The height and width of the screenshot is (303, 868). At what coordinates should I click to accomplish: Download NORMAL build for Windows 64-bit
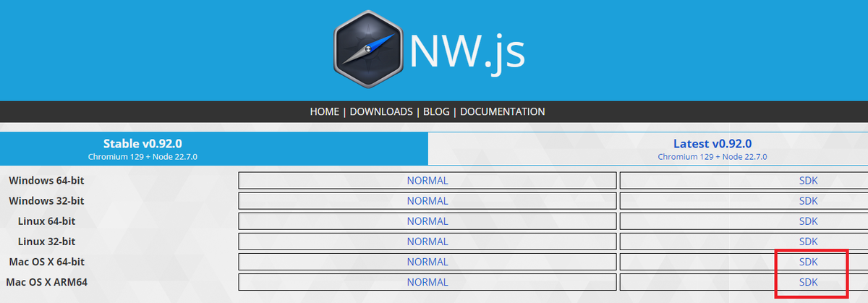click(x=427, y=180)
